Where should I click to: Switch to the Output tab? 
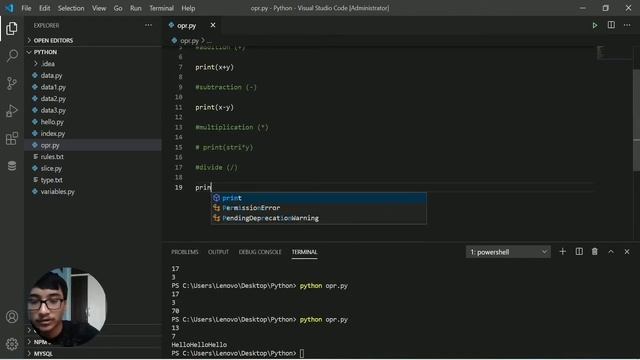(x=218, y=252)
